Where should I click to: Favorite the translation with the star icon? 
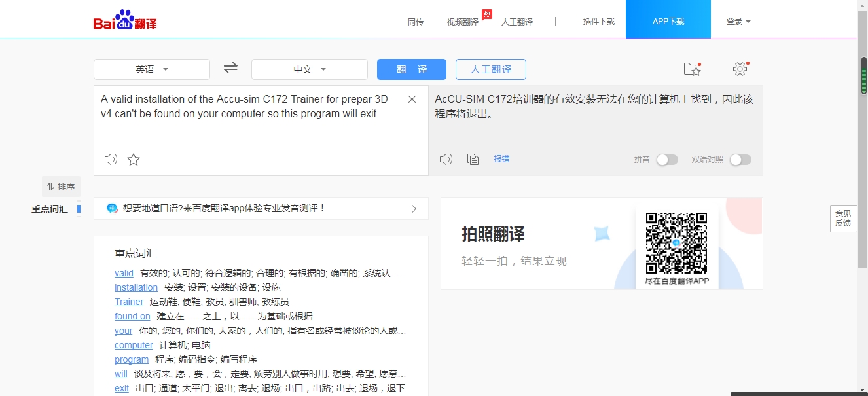[x=134, y=159]
